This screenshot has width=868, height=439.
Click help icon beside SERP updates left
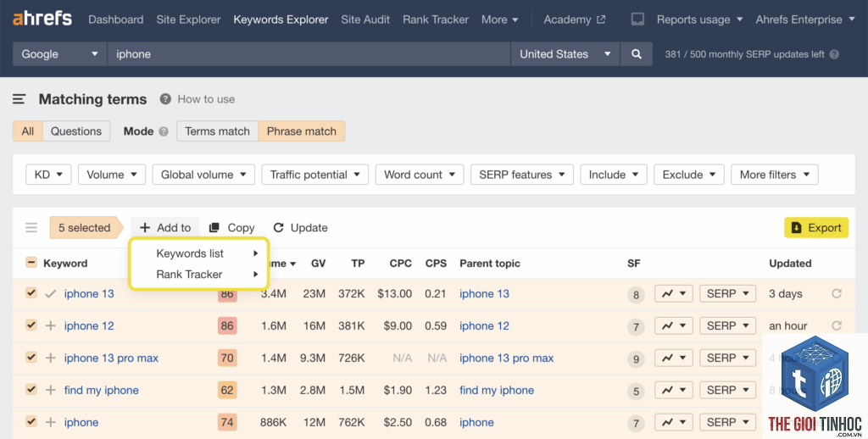(834, 54)
